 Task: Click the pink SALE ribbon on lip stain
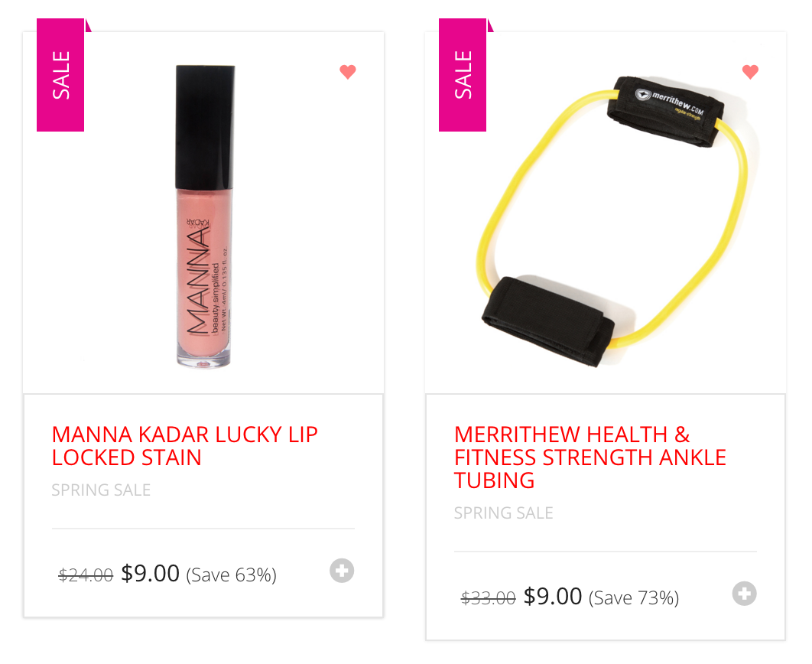60,74
